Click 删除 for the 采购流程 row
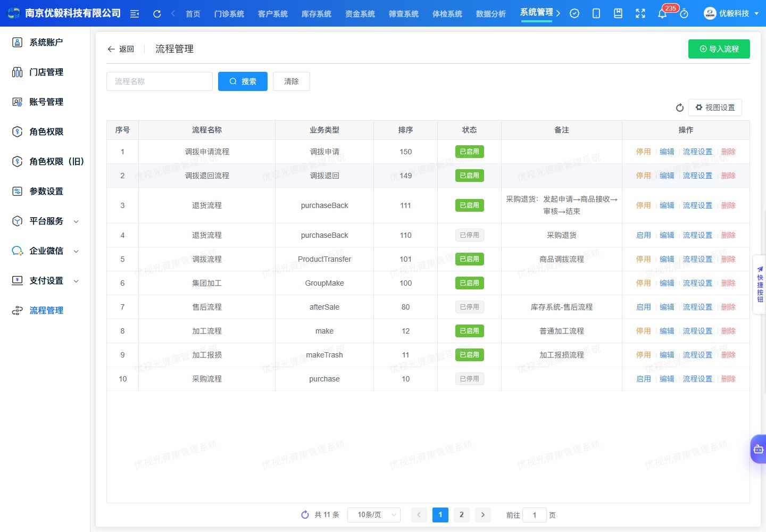 click(x=728, y=379)
